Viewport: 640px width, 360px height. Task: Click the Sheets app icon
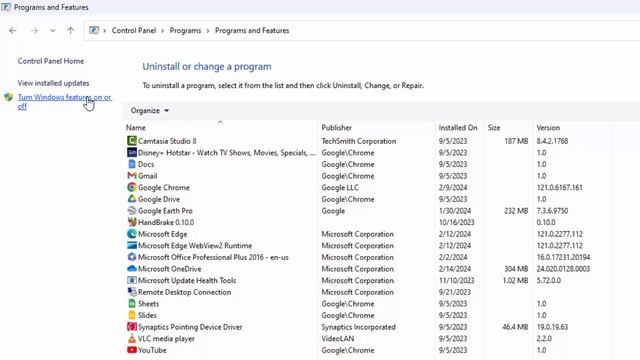pos(131,304)
